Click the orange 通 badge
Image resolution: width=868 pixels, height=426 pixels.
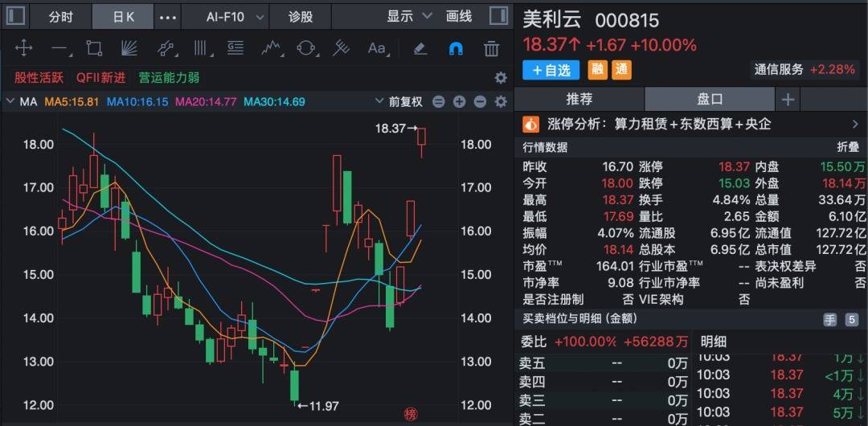[621, 71]
